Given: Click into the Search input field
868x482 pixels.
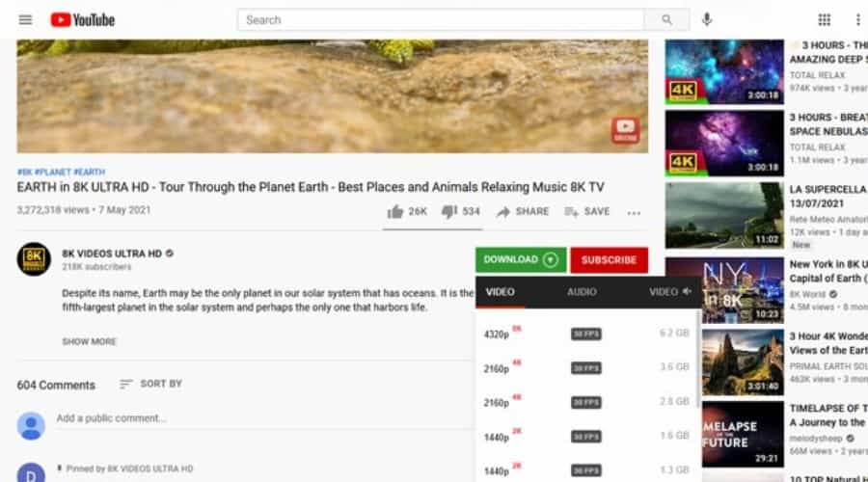Looking at the screenshot, I should tap(441, 20).
